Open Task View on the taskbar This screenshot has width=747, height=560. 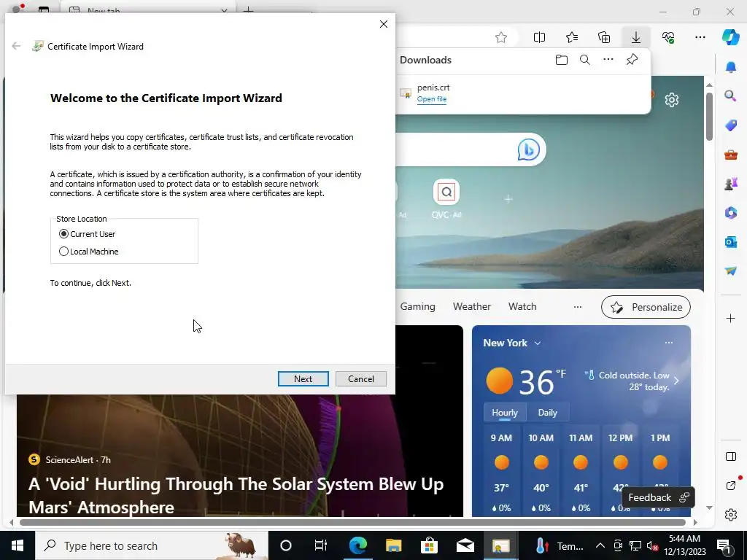pos(321,545)
